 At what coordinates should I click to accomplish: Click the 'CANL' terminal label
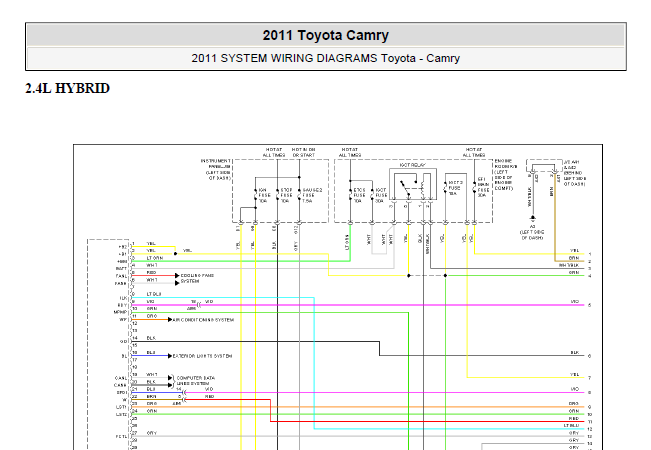[121, 378]
